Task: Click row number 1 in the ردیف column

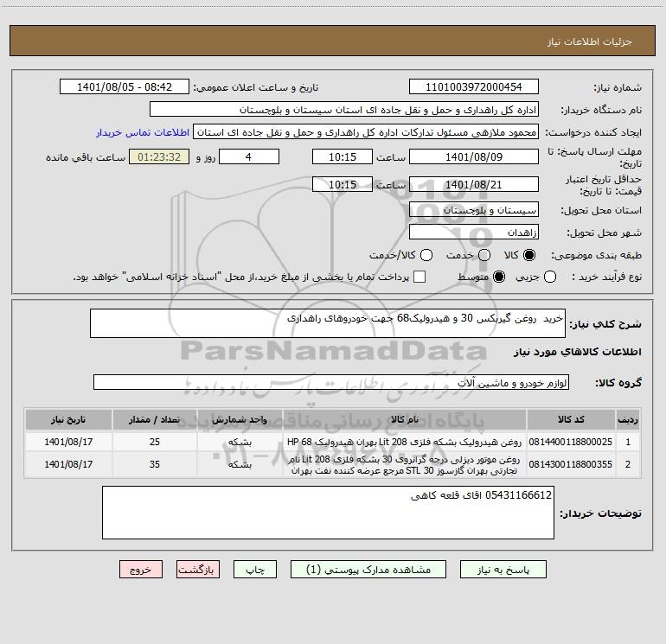Action: point(628,442)
